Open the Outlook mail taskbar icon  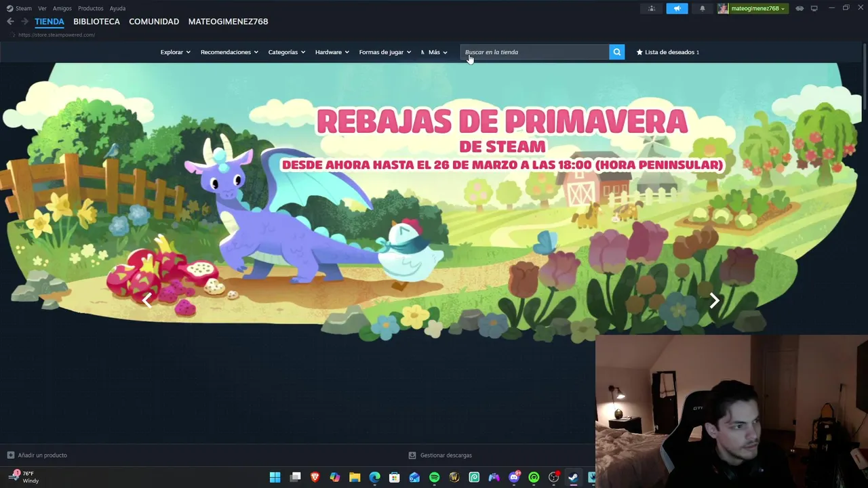click(x=414, y=477)
